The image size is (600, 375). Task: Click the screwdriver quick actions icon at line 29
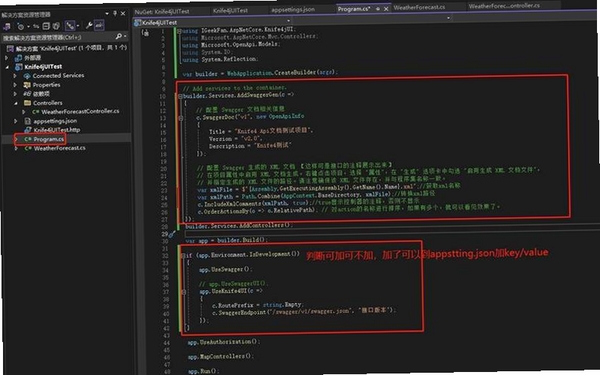point(172,234)
